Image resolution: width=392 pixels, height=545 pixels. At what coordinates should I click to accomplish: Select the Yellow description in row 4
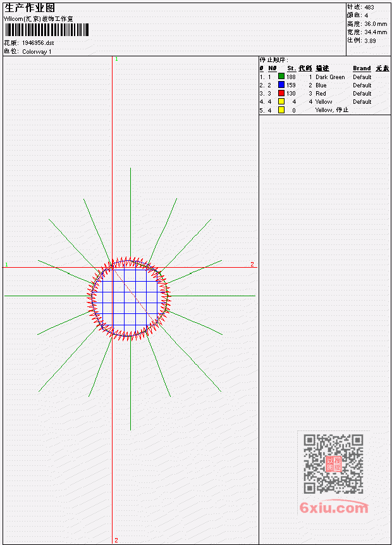click(x=324, y=102)
